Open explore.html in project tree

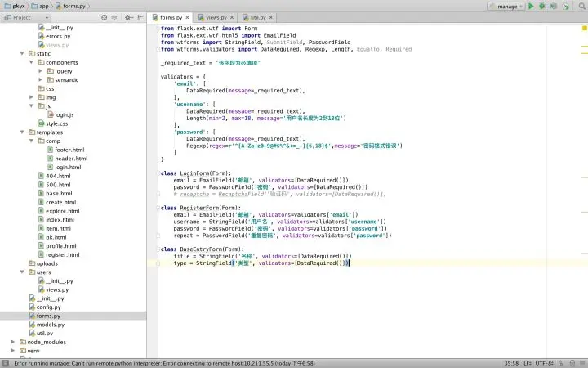[x=59, y=211]
